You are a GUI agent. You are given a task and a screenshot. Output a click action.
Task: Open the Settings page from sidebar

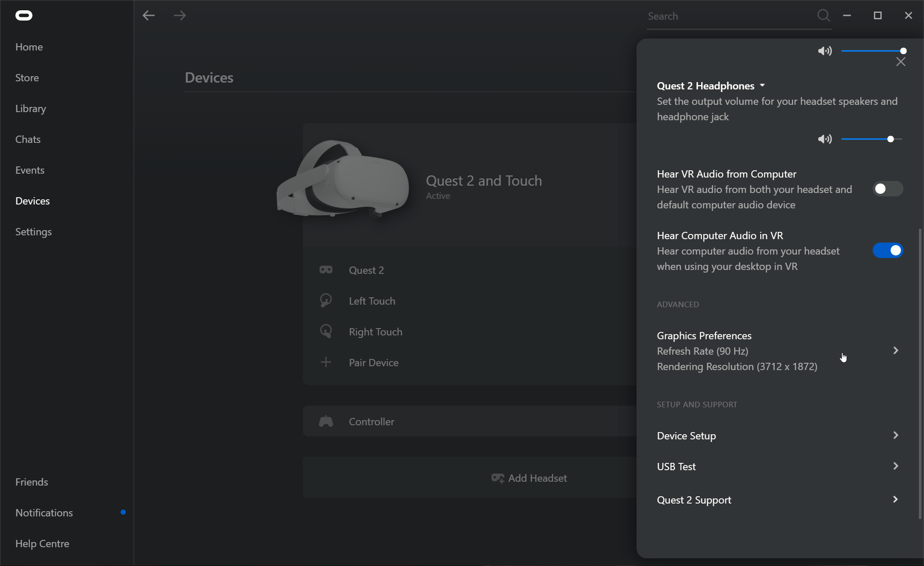[x=33, y=231]
